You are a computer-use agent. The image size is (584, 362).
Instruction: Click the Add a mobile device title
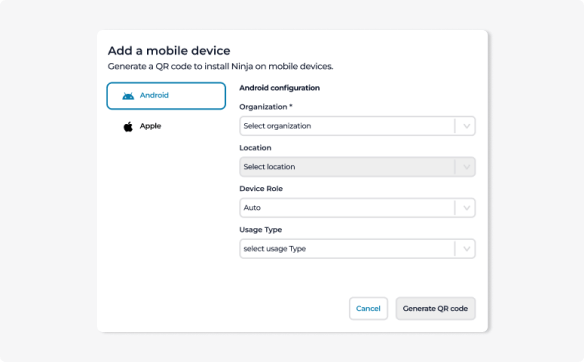pos(169,51)
